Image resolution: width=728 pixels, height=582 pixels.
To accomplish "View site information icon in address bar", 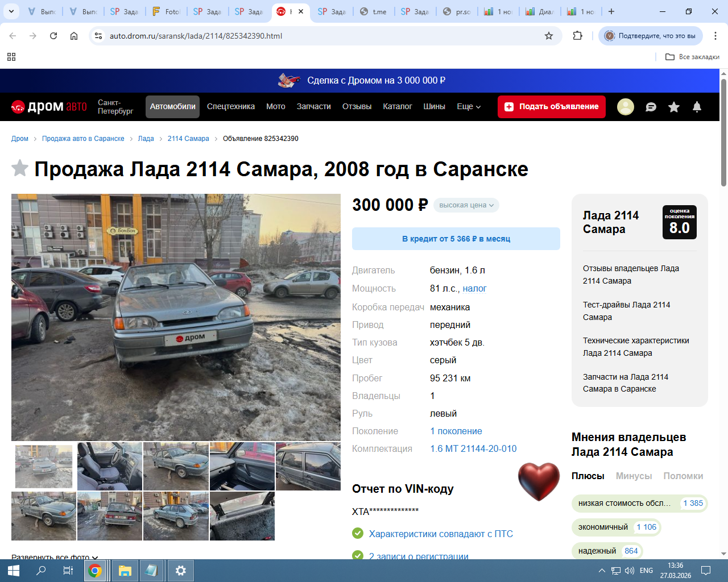I will coord(98,36).
